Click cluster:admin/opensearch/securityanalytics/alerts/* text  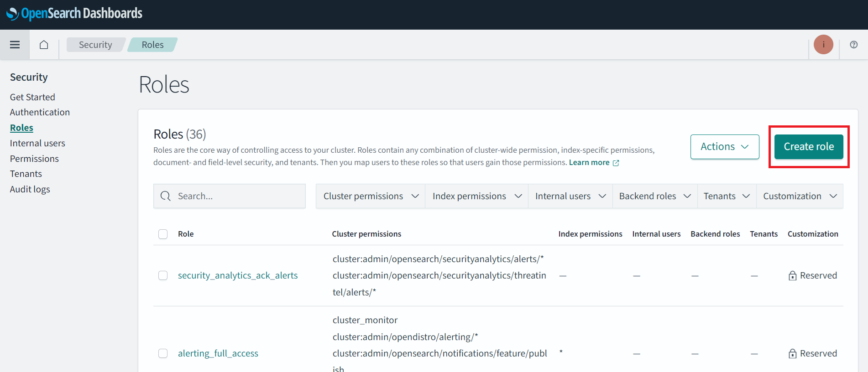pos(438,259)
